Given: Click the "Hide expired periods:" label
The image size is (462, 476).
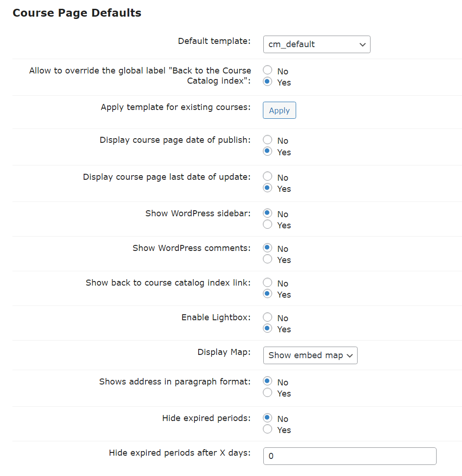Looking at the screenshot, I should (x=207, y=418).
